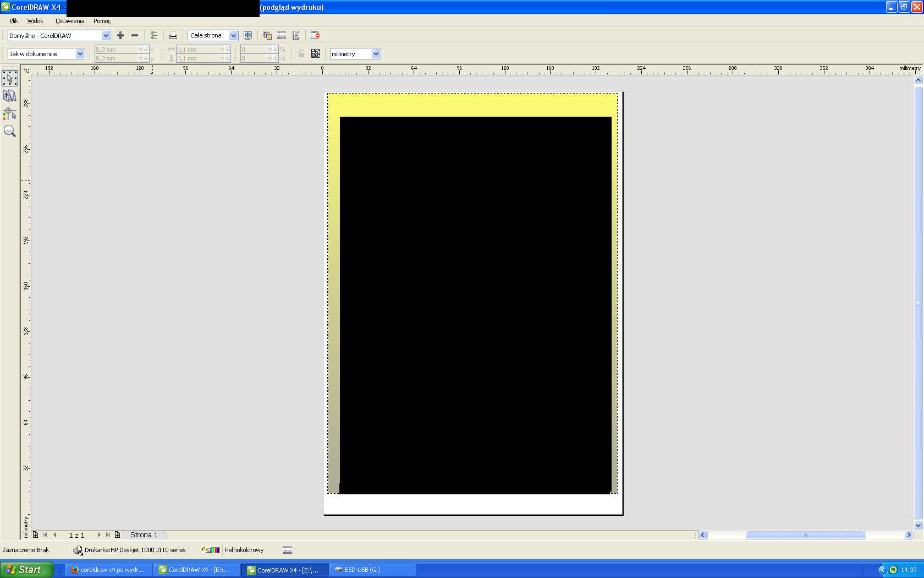This screenshot has height=578, width=924.
Task: Expand the milimetry units dropdown
Action: coord(376,54)
